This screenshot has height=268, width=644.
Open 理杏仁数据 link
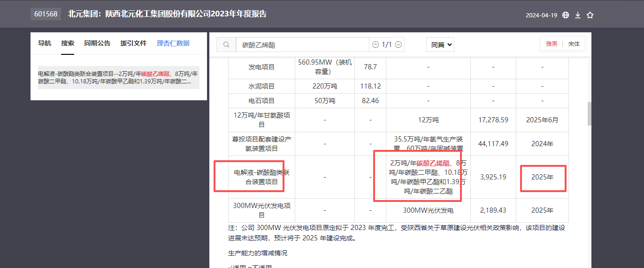click(x=173, y=43)
